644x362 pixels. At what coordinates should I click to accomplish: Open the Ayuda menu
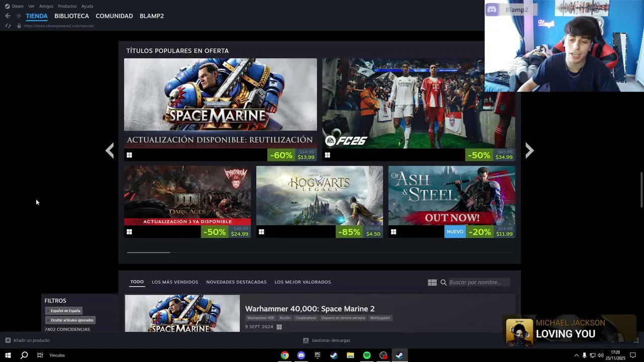coord(88,6)
